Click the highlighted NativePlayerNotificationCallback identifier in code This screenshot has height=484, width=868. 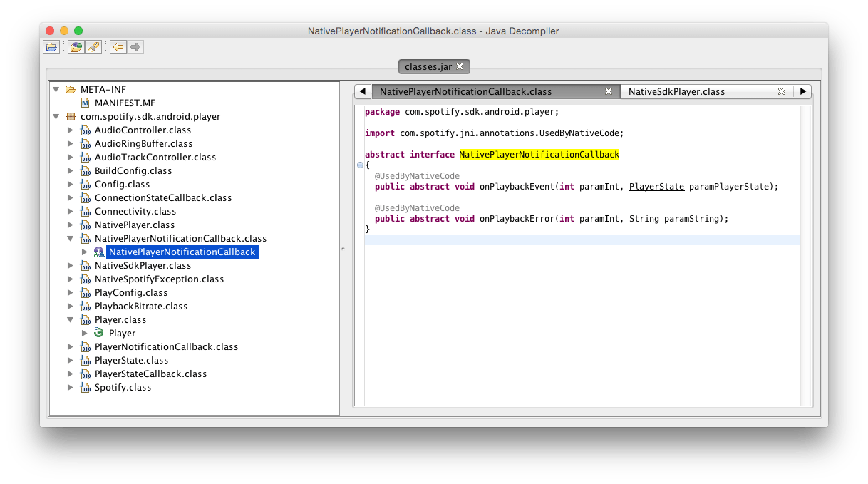click(x=539, y=155)
